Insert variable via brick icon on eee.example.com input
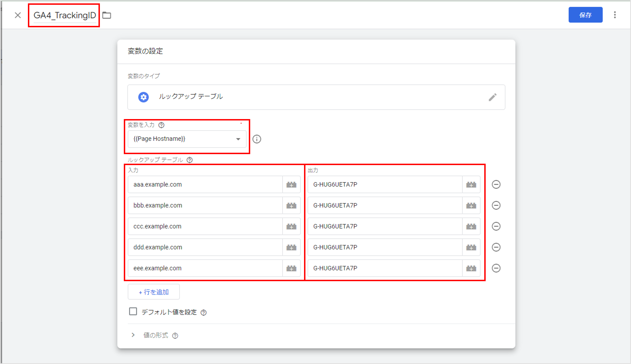The image size is (631, 364). [x=291, y=268]
